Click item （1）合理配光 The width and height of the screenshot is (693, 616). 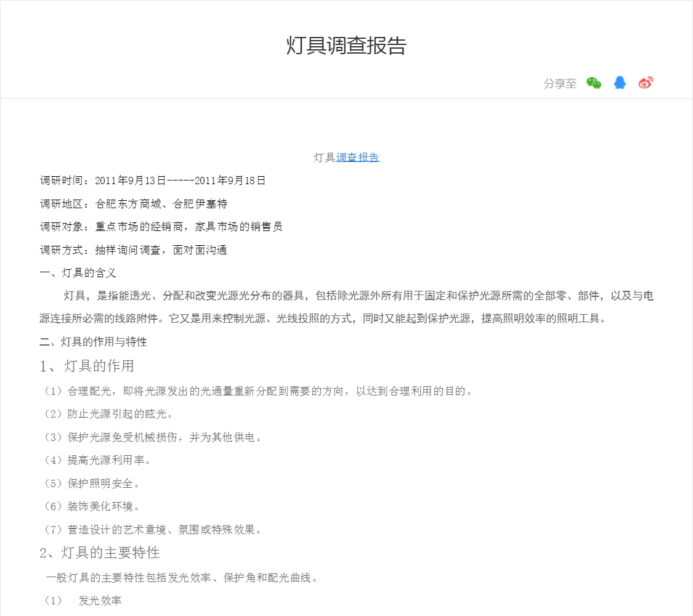click(x=259, y=391)
